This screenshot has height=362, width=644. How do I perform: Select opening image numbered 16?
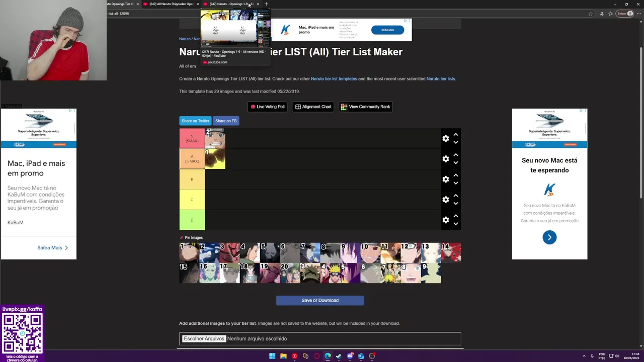pyautogui.click(x=209, y=273)
